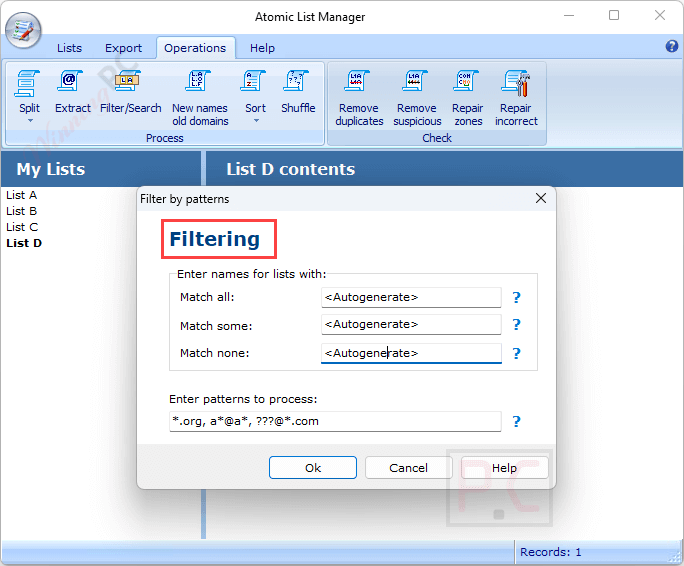
Task: Select List B in My Lists
Action: pos(21,211)
